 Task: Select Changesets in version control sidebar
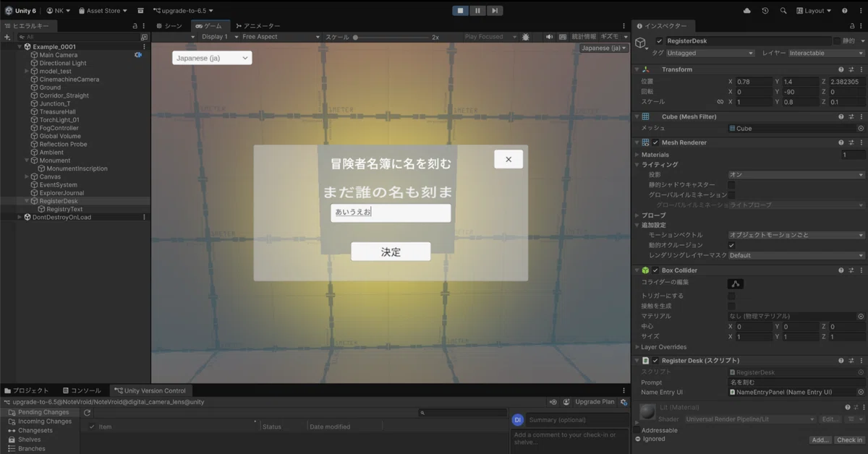pos(35,430)
